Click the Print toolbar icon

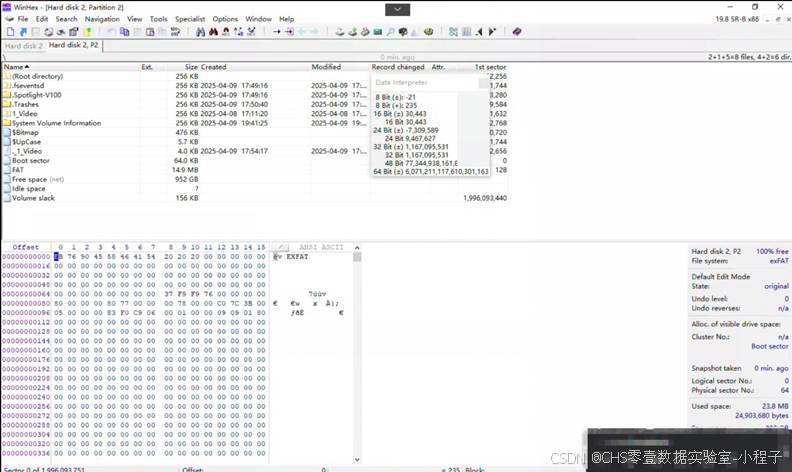(48, 31)
